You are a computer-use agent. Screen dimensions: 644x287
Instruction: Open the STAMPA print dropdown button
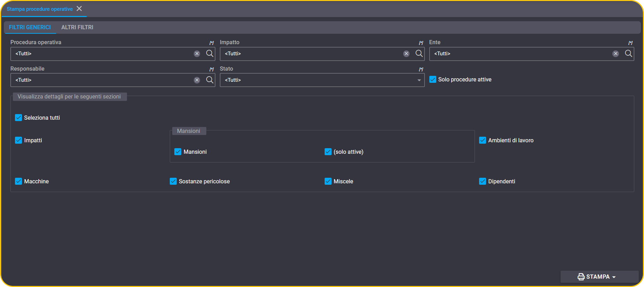pos(599,277)
